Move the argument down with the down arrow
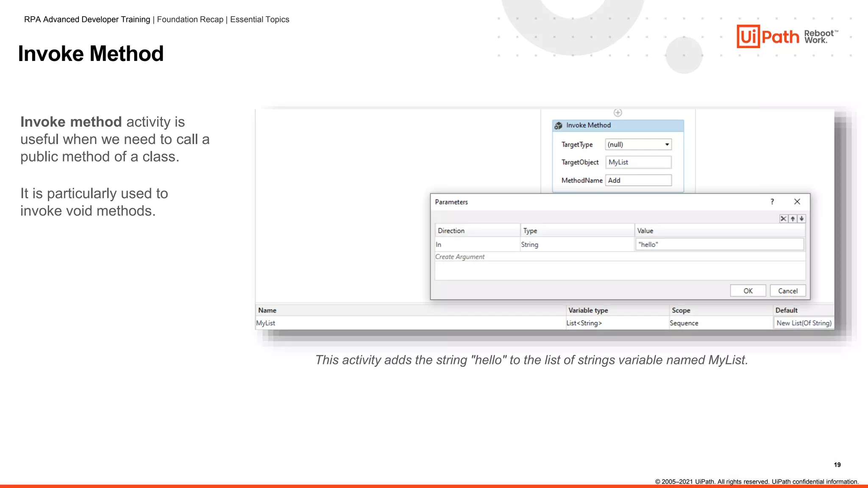 click(801, 219)
